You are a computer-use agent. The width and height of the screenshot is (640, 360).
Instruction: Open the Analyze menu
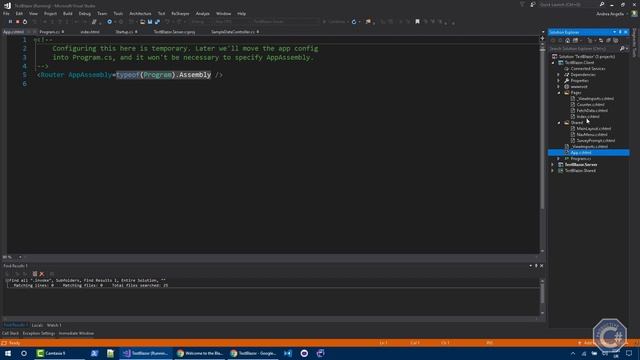click(x=202, y=13)
